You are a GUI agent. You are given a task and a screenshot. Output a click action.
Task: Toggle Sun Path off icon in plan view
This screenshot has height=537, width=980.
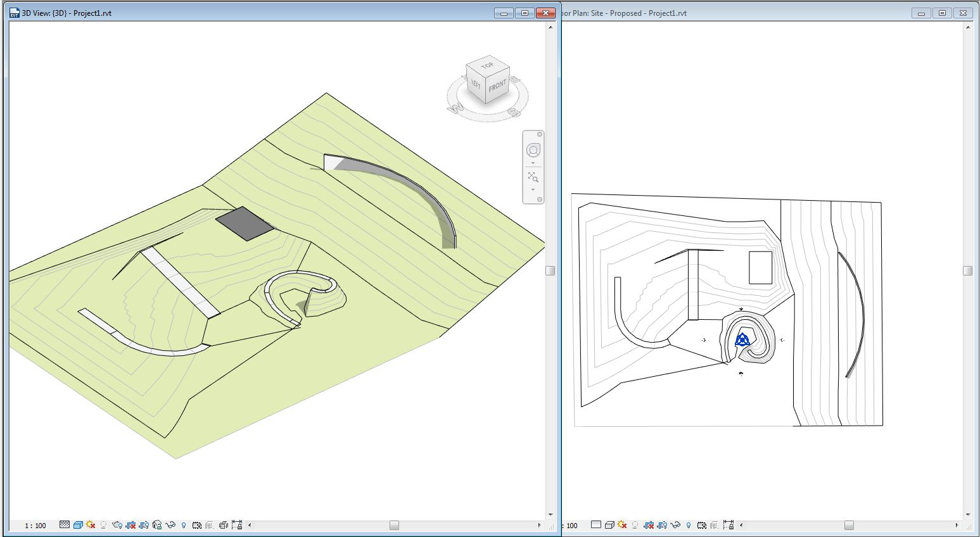click(x=621, y=525)
